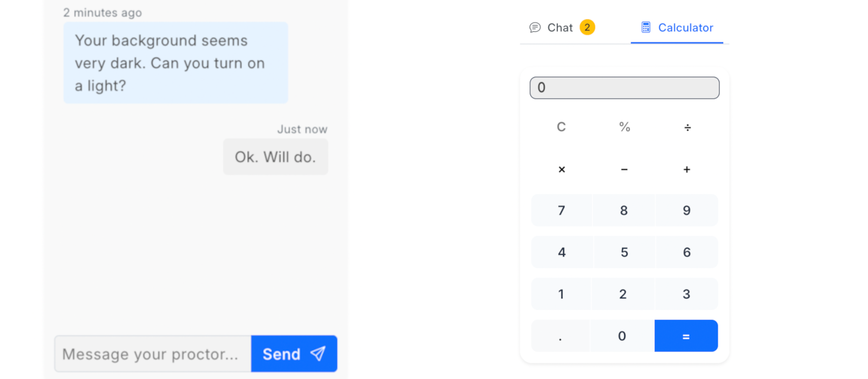Tap the plus operator key

pos(687,169)
